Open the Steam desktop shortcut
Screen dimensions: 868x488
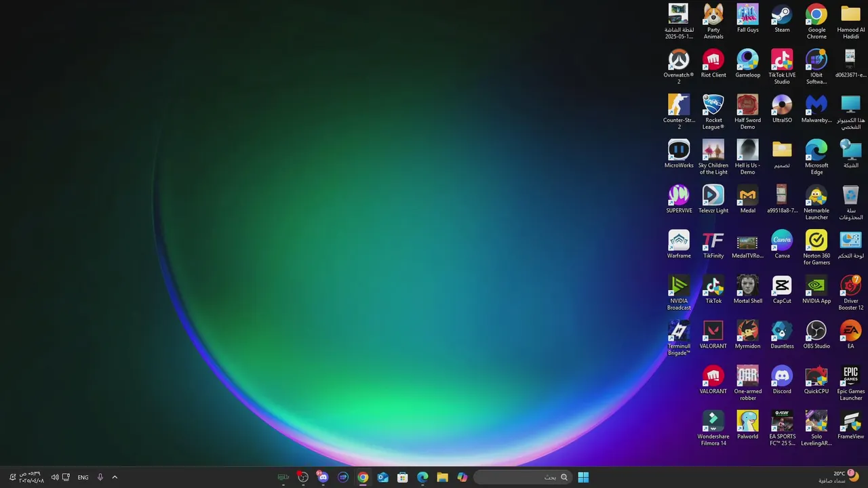782,19
